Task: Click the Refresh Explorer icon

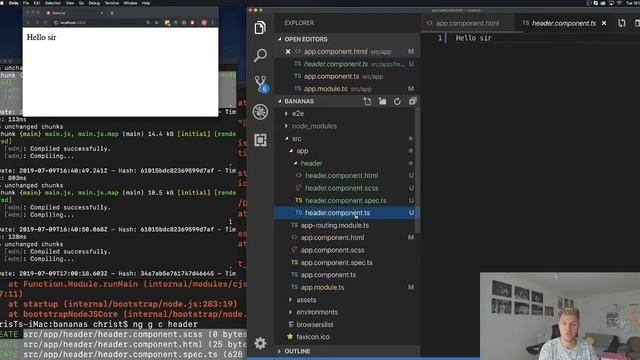Action: pos(397,101)
